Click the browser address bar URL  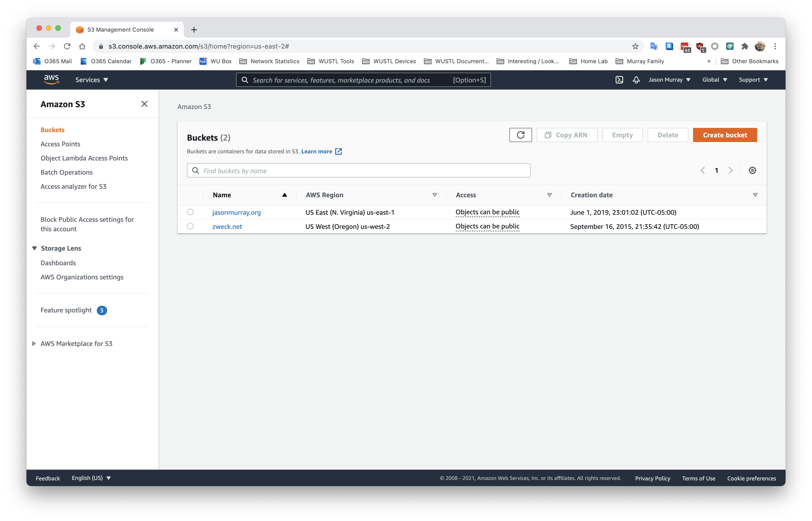pos(199,46)
